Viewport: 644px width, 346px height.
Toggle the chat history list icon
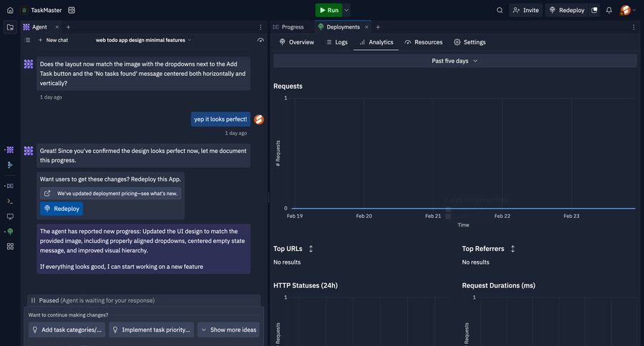(28, 40)
